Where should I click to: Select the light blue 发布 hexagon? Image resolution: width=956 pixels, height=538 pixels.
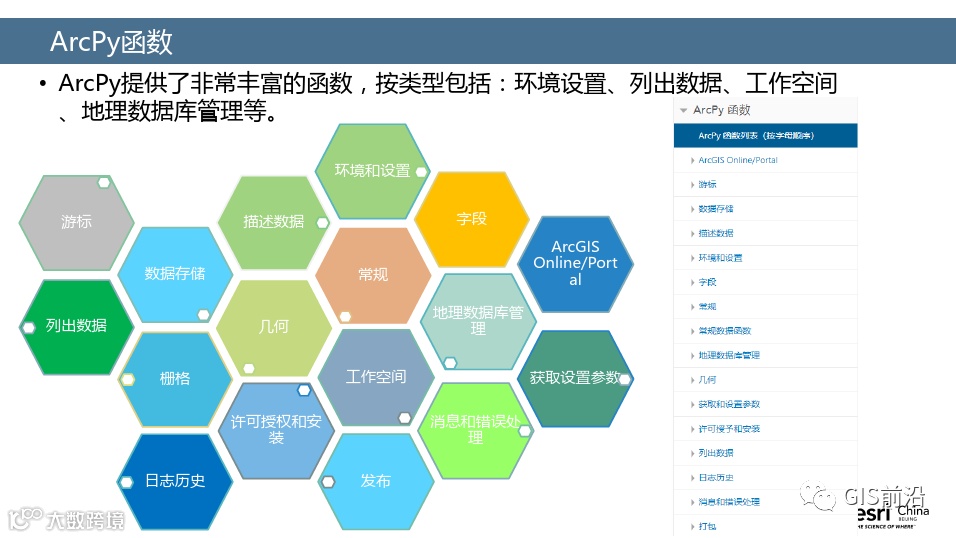(376, 481)
